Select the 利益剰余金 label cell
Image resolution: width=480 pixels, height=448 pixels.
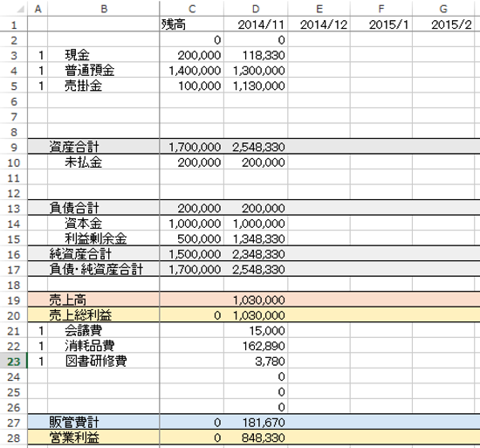(x=104, y=239)
